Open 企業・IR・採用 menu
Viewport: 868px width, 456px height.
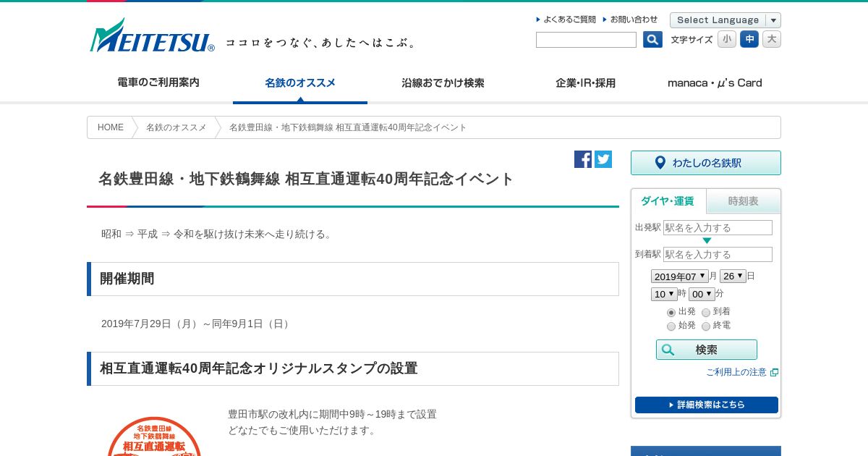[585, 83]
